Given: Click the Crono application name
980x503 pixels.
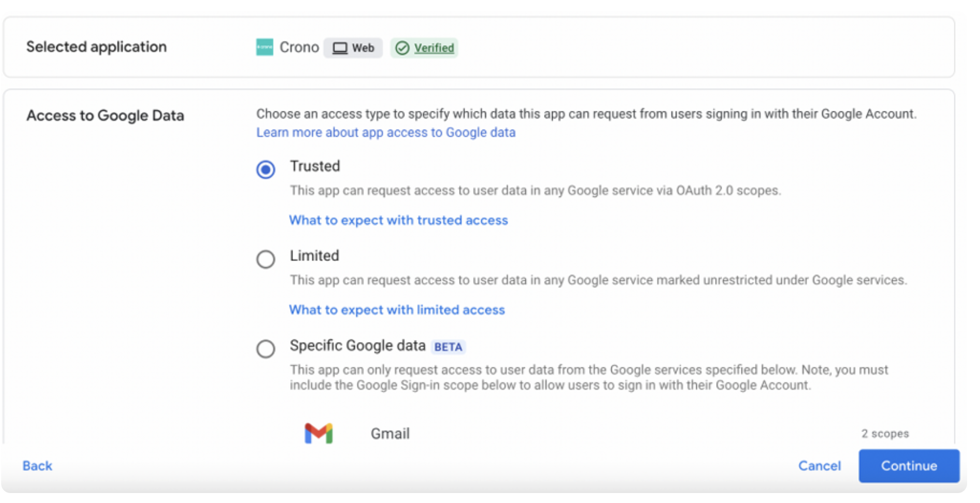Looking at the screenshot, I should click(299, 47).
